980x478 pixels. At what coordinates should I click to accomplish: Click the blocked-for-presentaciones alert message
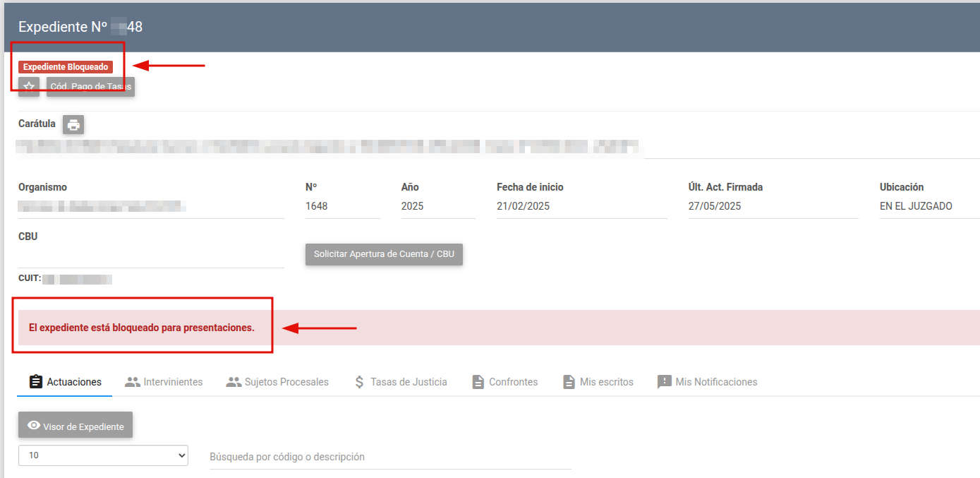[141, 328]
